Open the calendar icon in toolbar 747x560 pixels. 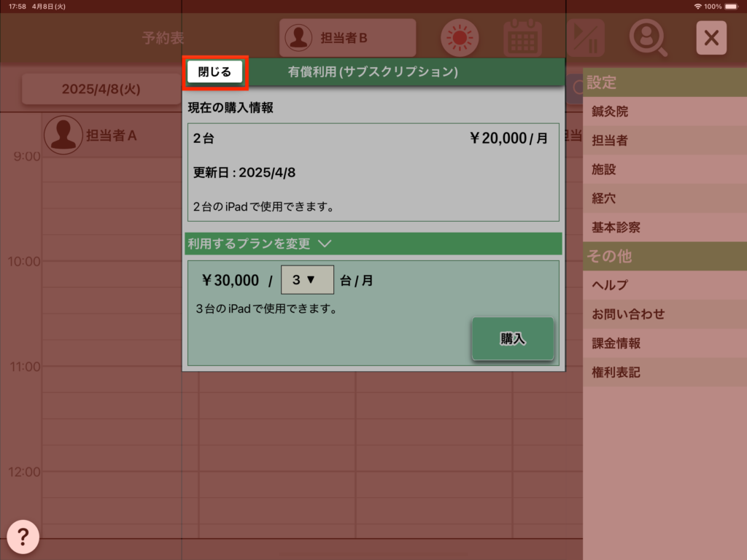pos(522,38)
